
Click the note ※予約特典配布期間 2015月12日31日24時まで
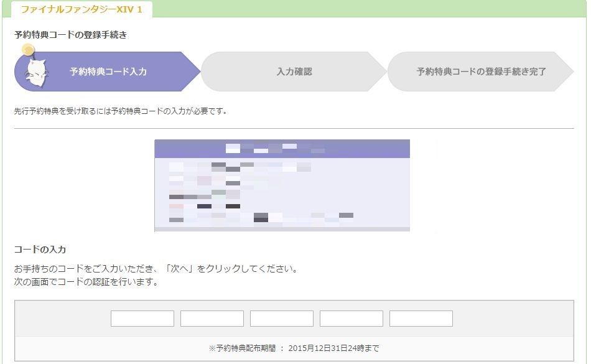point(294,348)
